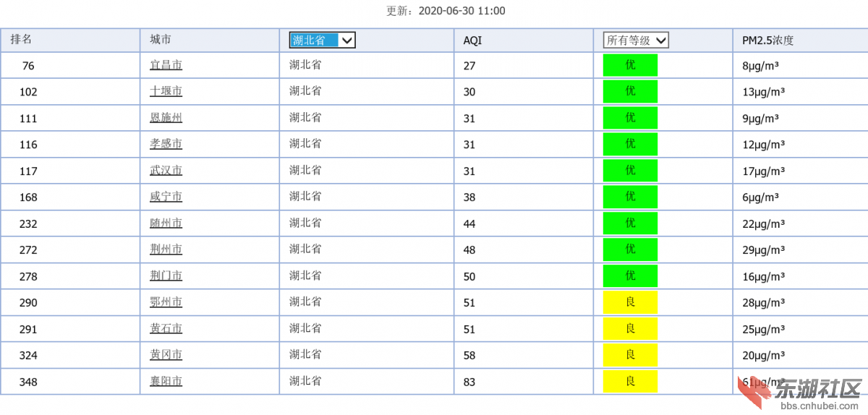
Task: Click AQI value 58 for 黄冈市
Action: [469, 356]
